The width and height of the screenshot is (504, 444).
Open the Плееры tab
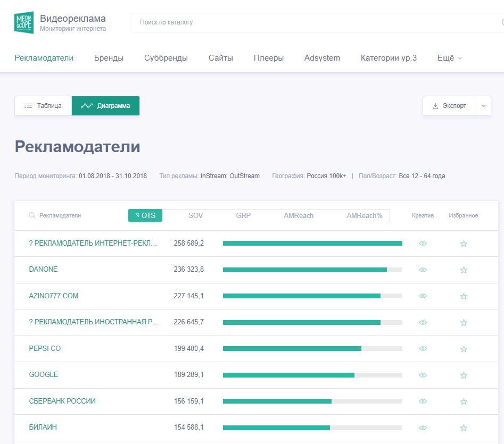[268, 58]
